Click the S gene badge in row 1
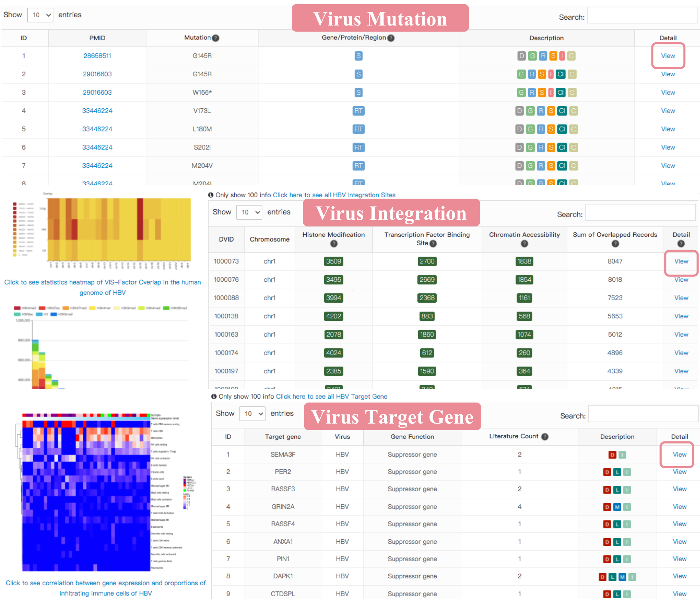 point(358,56)
